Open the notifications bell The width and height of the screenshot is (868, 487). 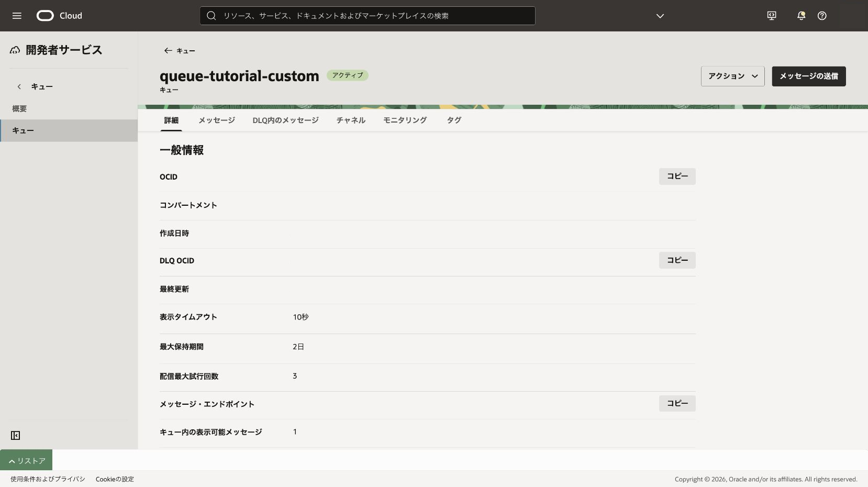tap(801, 16)
